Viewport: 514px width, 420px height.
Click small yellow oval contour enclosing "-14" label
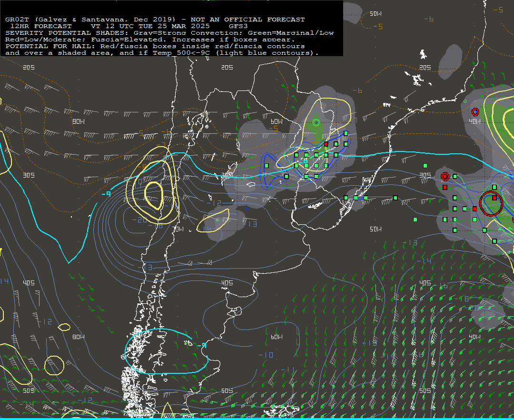[213, 220]
